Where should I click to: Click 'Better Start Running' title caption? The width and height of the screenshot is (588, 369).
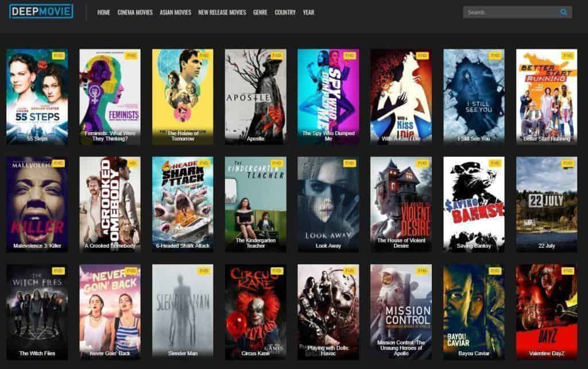click(547, 139)
